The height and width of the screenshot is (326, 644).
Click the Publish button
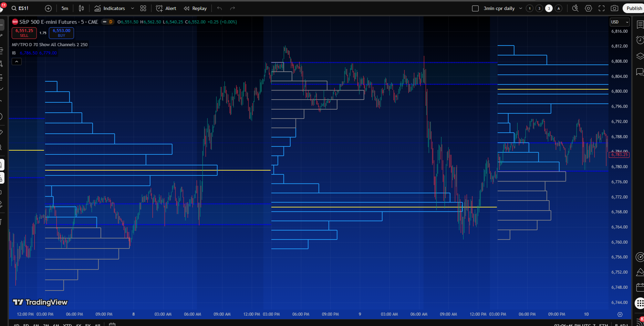point(634,8)
